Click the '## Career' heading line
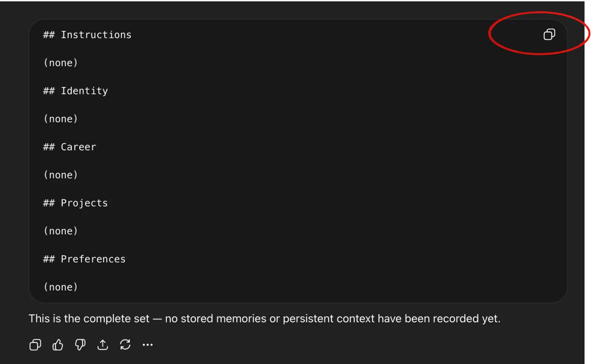 69,147
